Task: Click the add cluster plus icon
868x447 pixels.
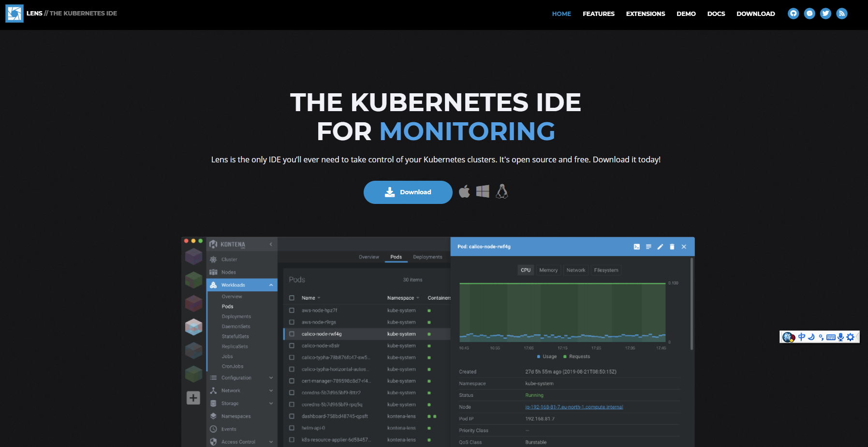Action: coord(193,398)
